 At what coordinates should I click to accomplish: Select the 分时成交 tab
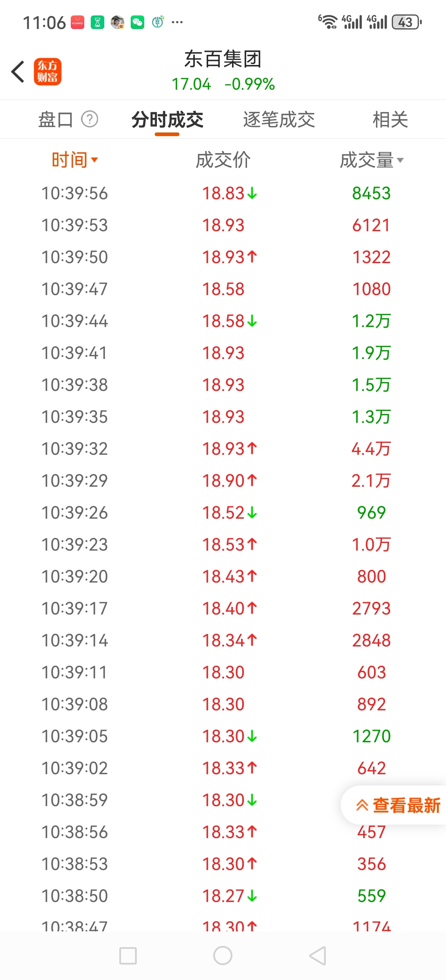[167, 120]
